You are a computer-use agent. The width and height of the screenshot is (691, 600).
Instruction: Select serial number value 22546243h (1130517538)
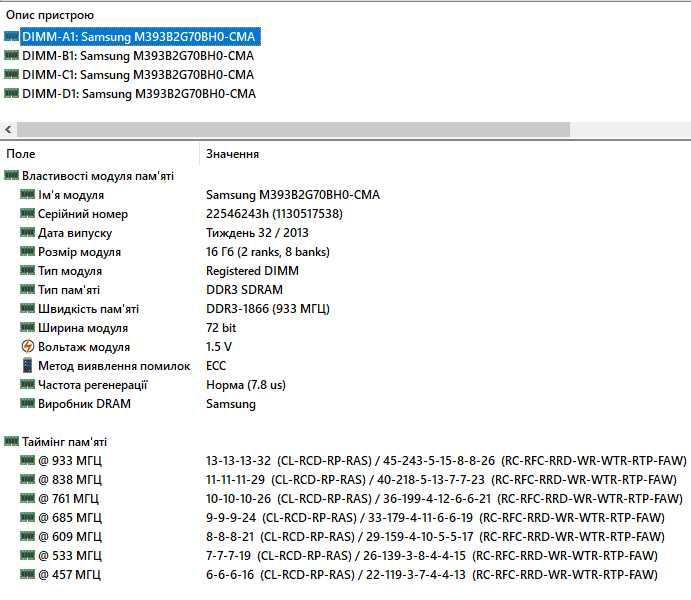click(274, 214)
